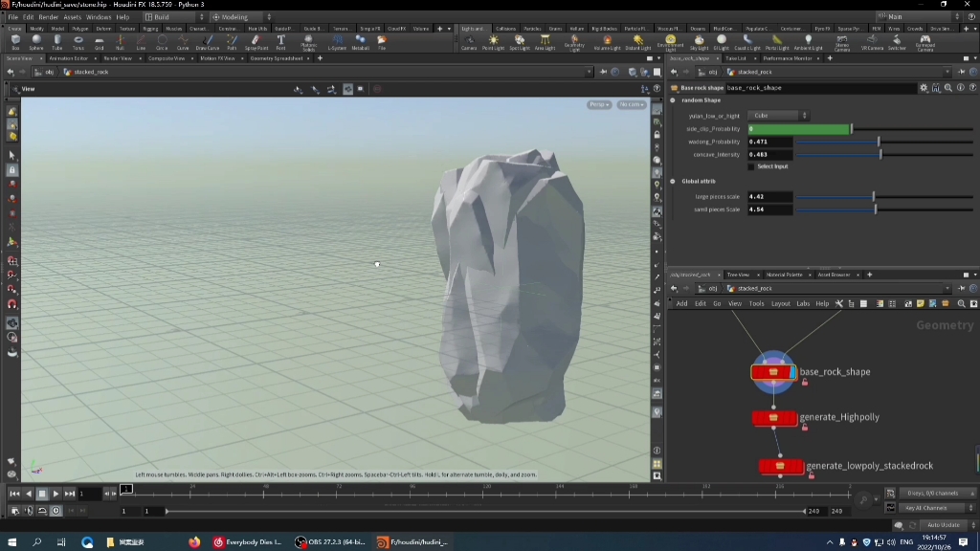Click the Auto Update button
Viewport: 980px width, 551px height.
point(943,525)
